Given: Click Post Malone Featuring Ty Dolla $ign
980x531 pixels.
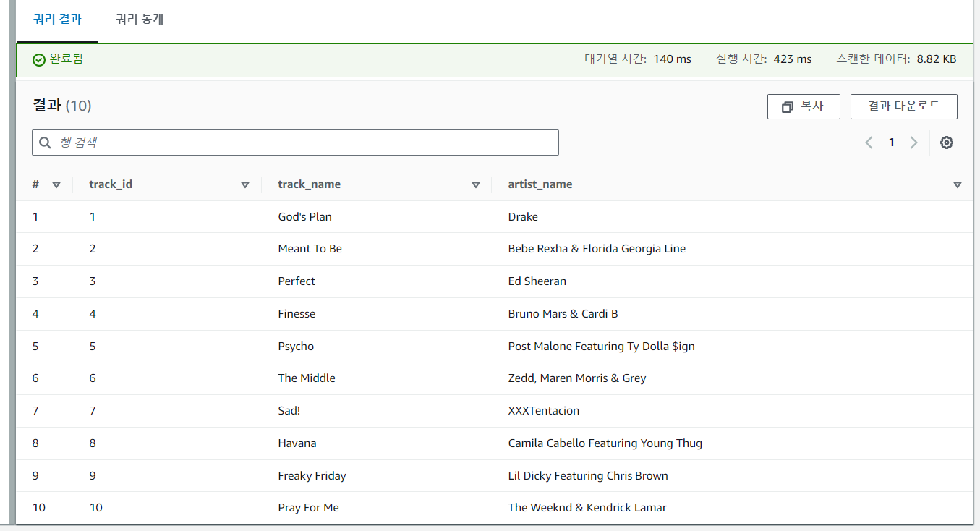Looking at the screenshot, I should pos(602,347).
